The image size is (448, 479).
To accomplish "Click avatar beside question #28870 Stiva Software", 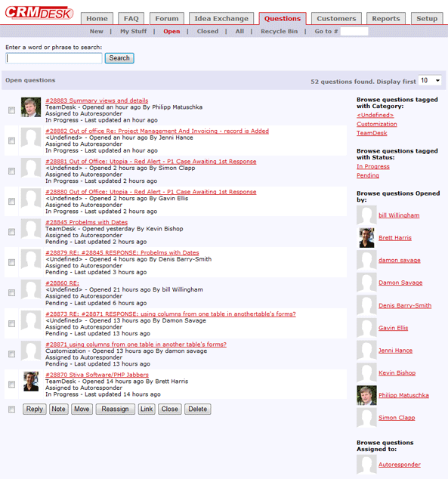I will click(31, 382).
